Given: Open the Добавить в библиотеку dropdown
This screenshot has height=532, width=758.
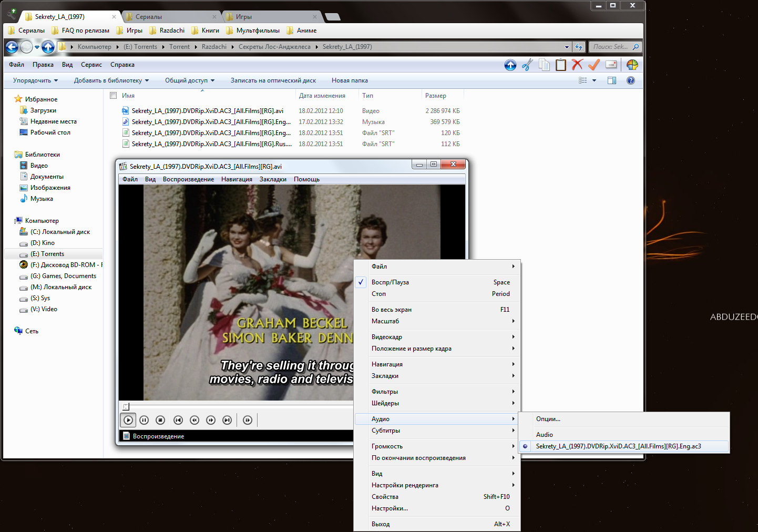Looking at the screenshot, I should coord(111,80).
